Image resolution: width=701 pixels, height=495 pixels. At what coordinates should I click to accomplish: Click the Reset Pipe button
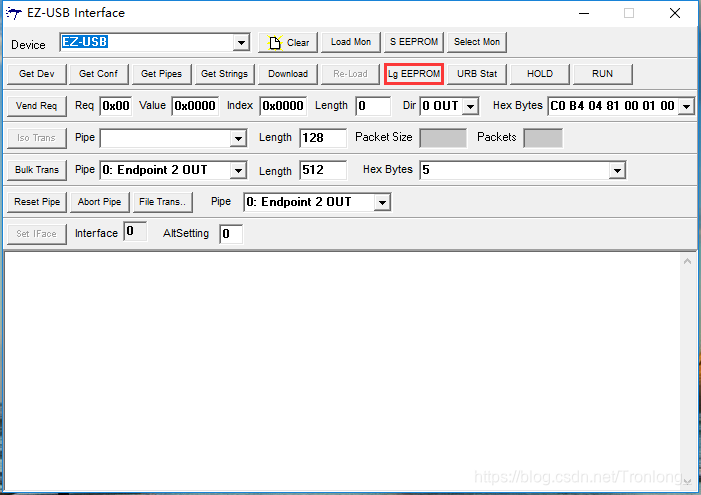[37, 202]
